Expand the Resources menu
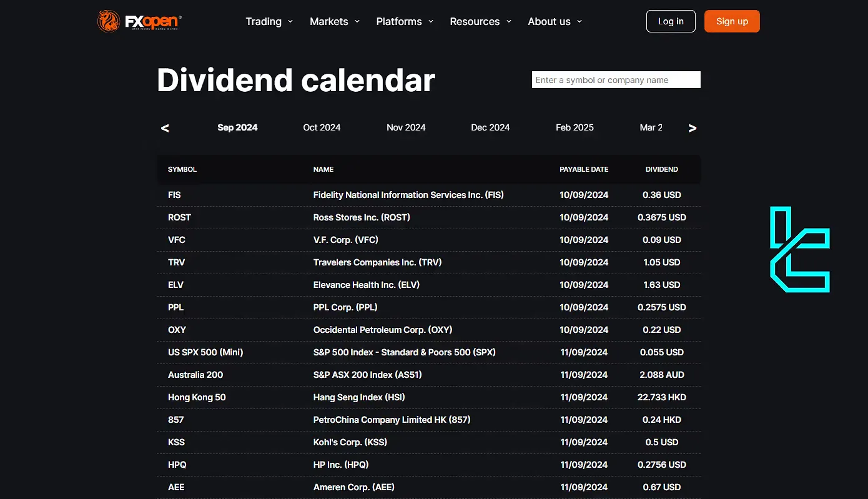Screen dimensions: 868x499 [480, 21]
